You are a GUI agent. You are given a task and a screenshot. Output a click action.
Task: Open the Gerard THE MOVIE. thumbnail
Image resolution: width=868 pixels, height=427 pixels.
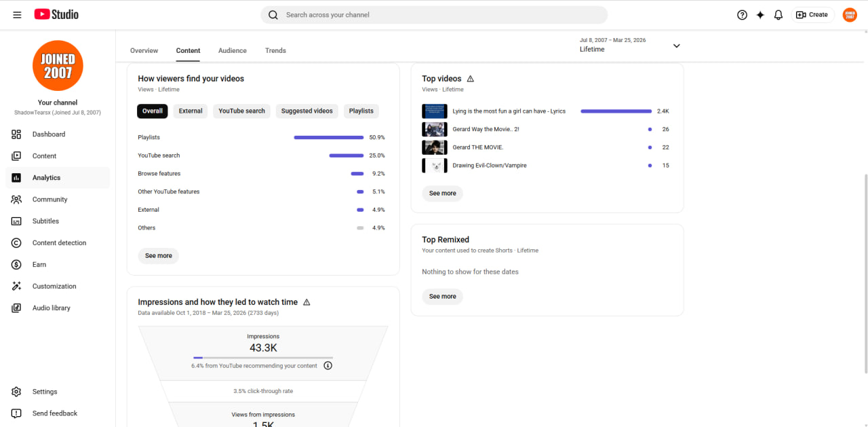click(x=435, y=147)
